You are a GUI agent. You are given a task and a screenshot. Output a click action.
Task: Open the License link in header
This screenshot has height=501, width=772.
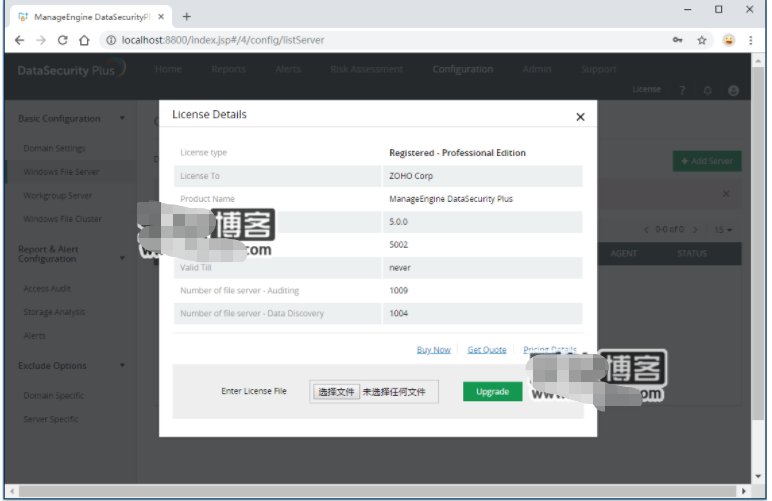646,90
